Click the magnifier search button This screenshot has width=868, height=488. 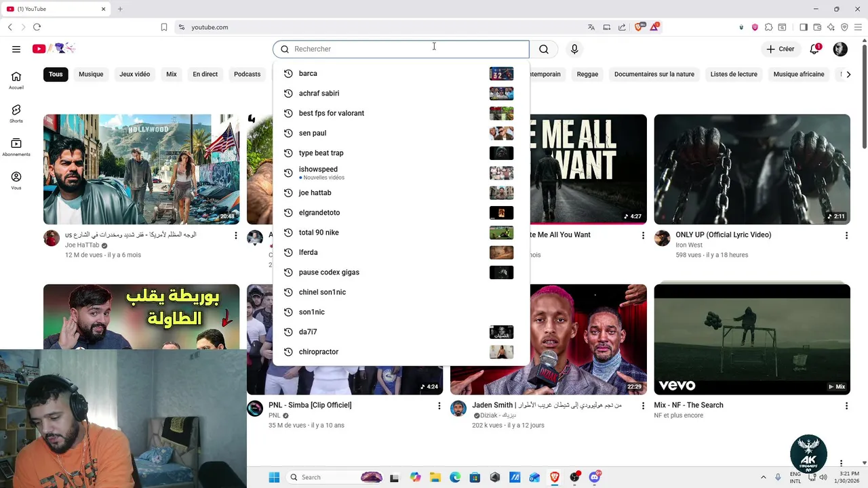coord(544,49)
